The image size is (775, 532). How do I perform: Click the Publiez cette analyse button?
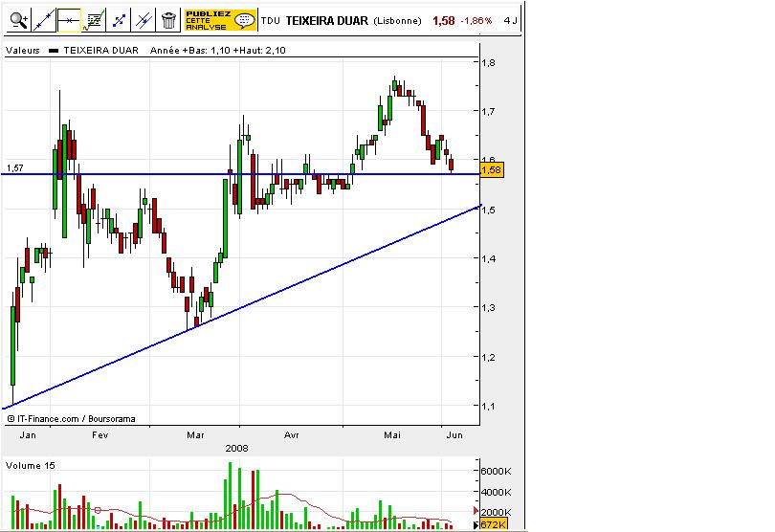[x=220, y=20]
